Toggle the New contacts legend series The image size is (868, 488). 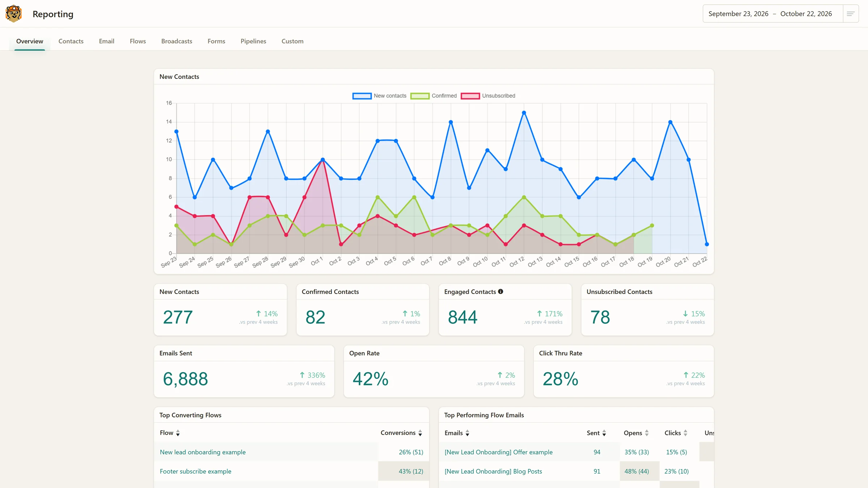pyautogui.click(x=379, y=96)
